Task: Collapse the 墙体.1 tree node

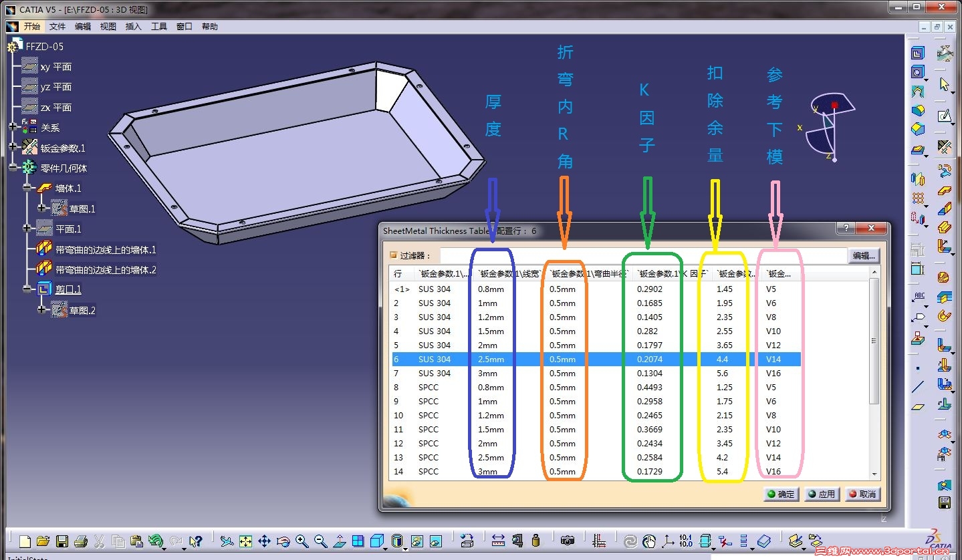Action: tap(27, 188)
